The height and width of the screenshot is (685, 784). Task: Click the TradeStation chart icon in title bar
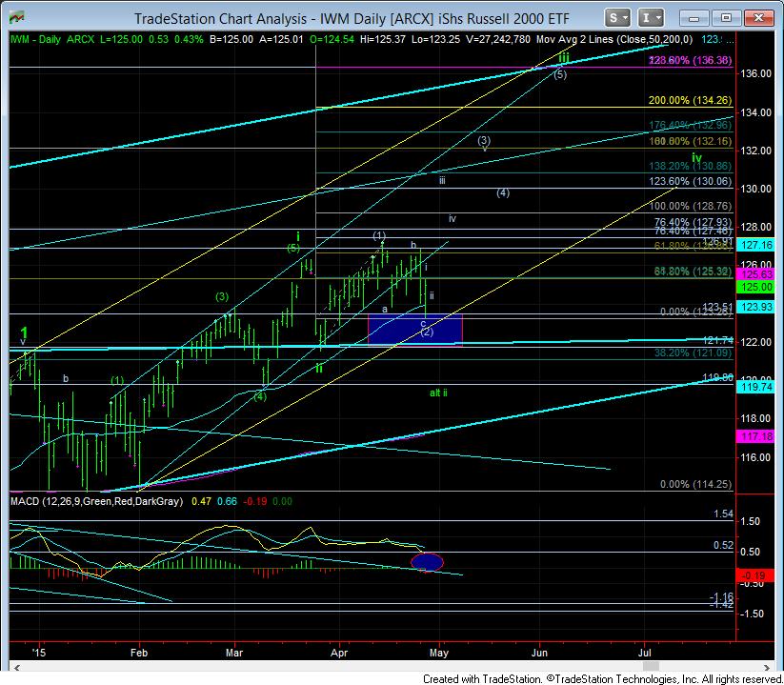pos(16,18)
